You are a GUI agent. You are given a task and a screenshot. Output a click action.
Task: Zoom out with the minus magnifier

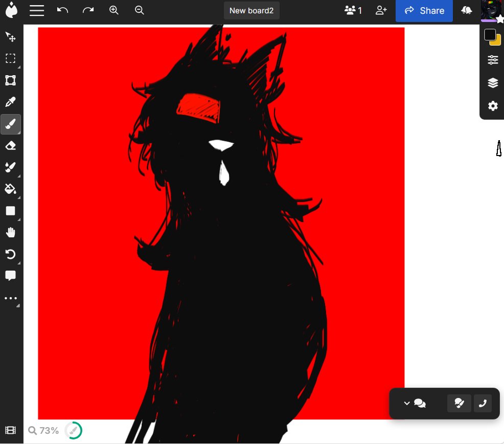(140, 10)
